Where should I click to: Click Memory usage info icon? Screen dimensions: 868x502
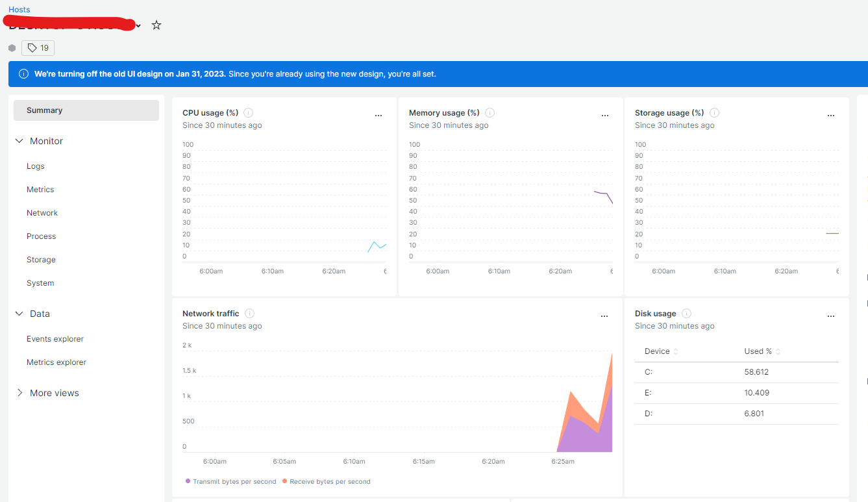click(490, 113)
